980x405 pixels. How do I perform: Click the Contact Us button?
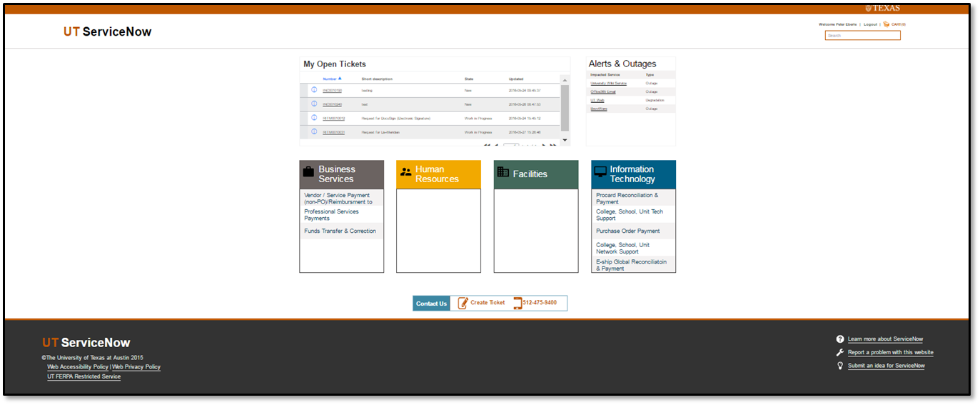click(431, 304)
